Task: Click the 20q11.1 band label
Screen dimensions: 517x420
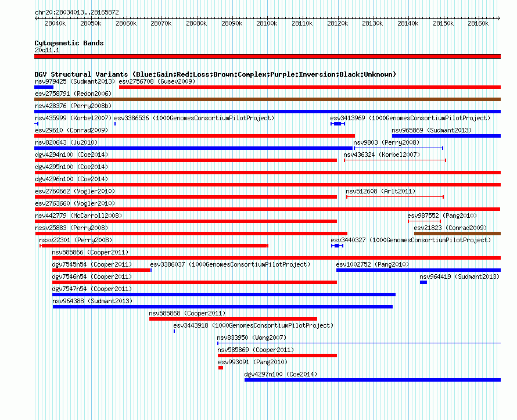Action: click(x=47, y=50)
